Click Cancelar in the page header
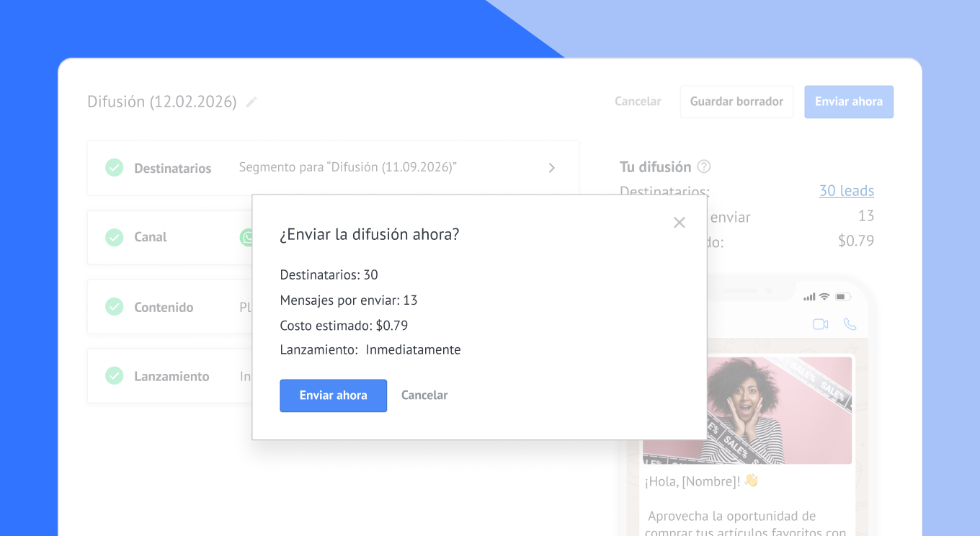This screenshot has height=536, width=980. [638, 102]
